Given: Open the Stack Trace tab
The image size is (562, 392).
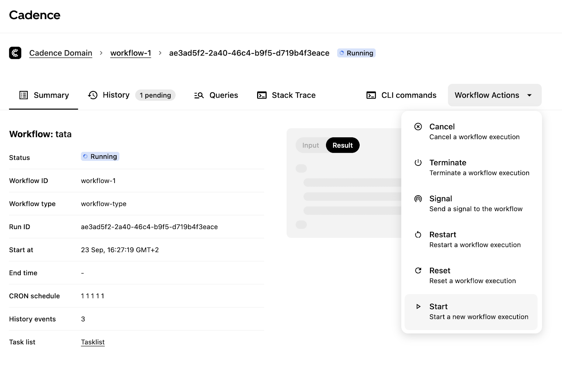Looking at the screenshot, I should click(286, 95).
